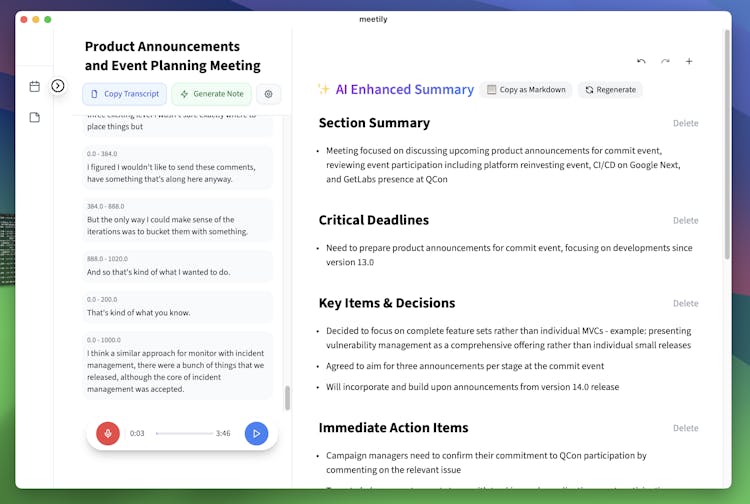Viewport: 750px width, 504px height.
Task: Click the summary panel scrollbar thumb
Action: coord(727,144)
